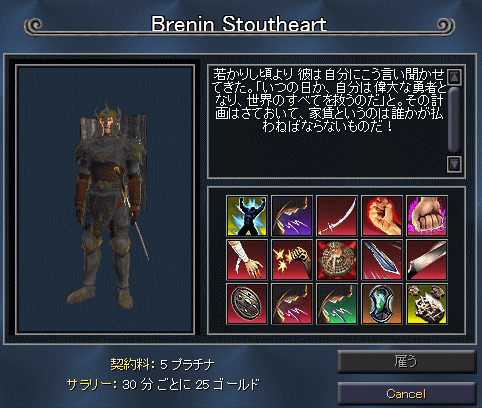Select the blue thrown dagger ability icon
The height and width of the screenshot is (408, 482).
(x=382, y=260)
